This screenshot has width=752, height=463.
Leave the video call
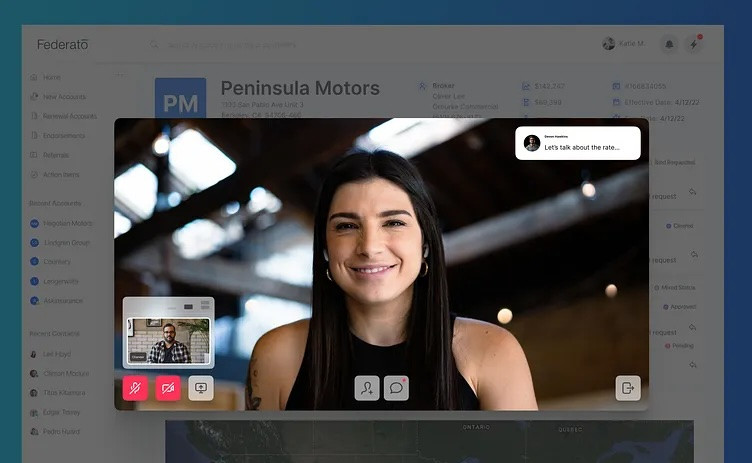coord(628,388)
